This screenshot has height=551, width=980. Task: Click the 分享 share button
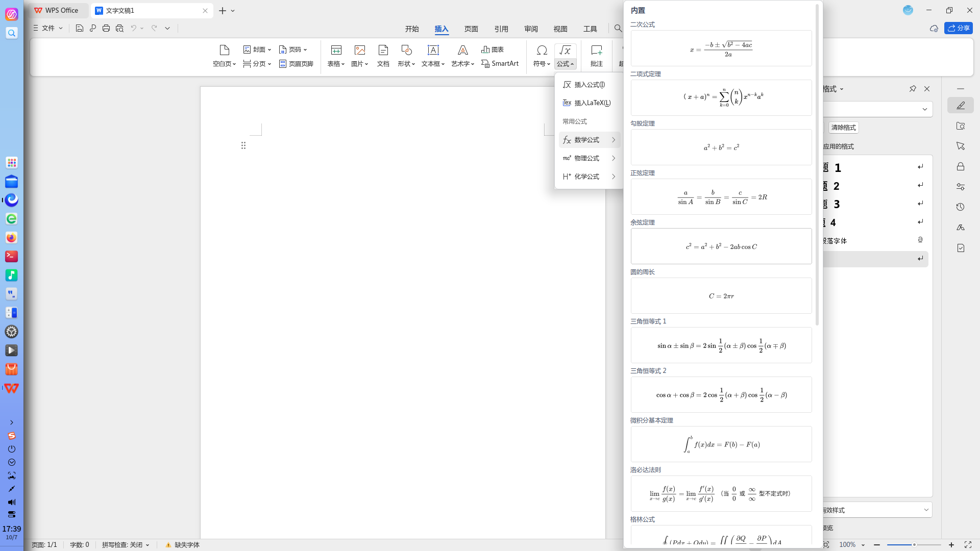(x=958, y=28)
